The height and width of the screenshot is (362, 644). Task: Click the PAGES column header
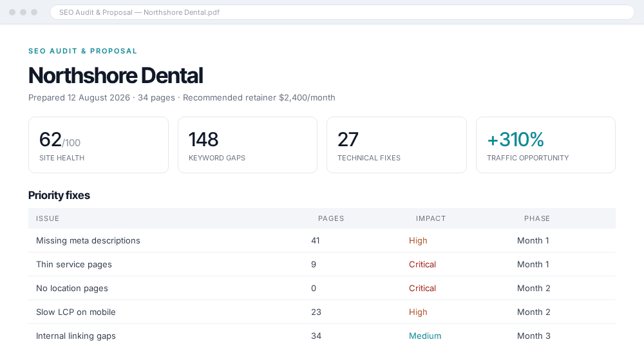point(331,218)
